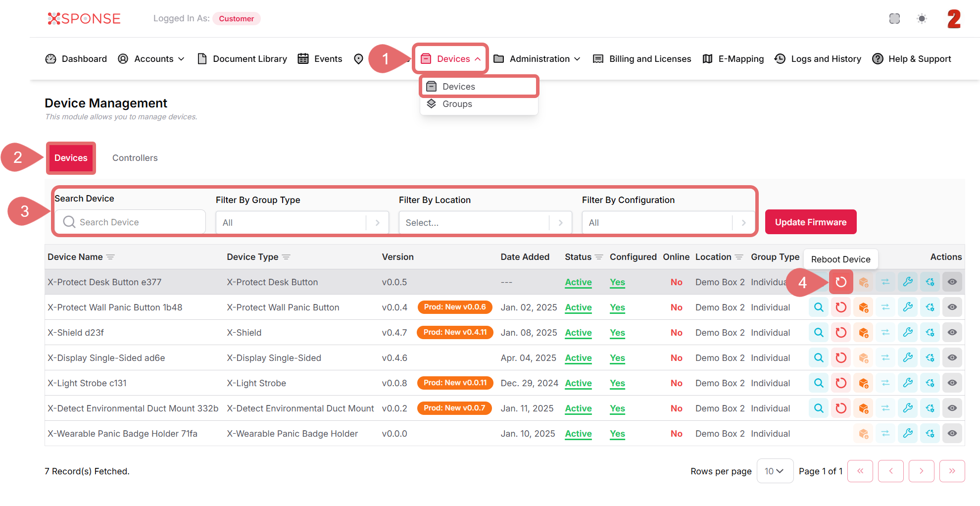This screenshot has width=980, height=506.
Task: Select Groups from the Devices submenu
Action: click(x=457, y=104)
